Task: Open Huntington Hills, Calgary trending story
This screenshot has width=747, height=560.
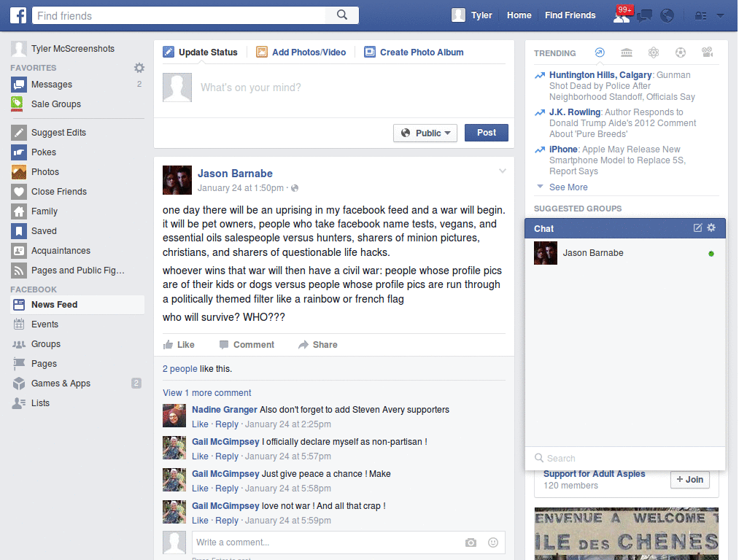Action: (600, 75)
